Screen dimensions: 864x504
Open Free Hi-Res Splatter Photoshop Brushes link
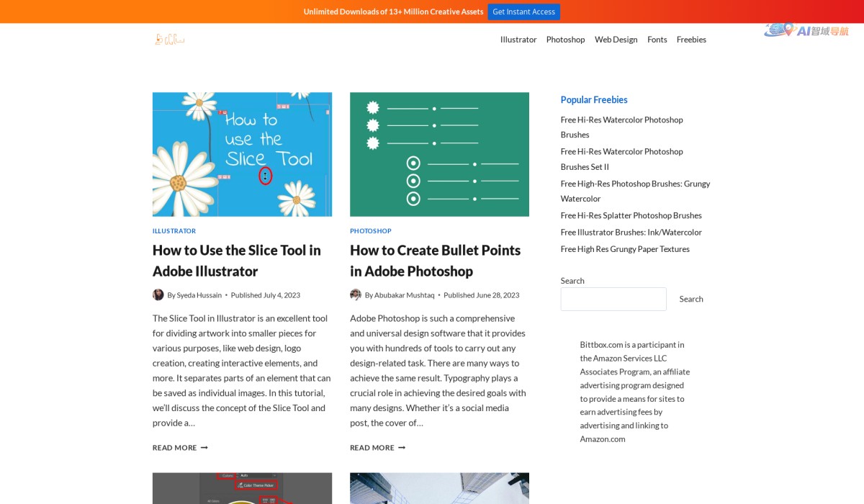tap(631, 215)
